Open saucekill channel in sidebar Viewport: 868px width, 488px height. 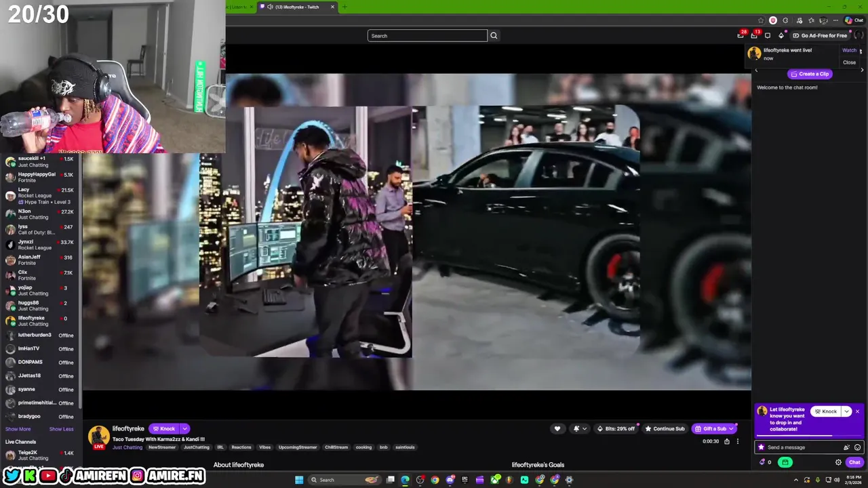[x=41, y=162]
